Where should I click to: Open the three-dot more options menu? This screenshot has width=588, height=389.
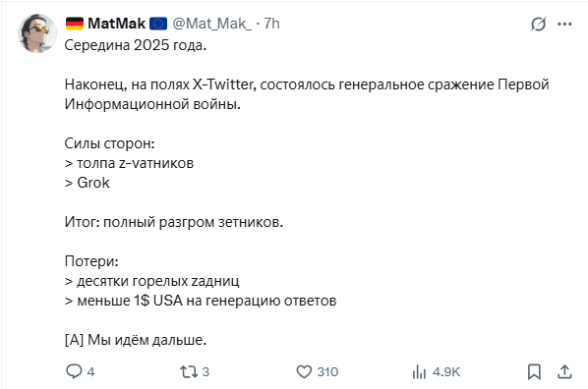564,25
